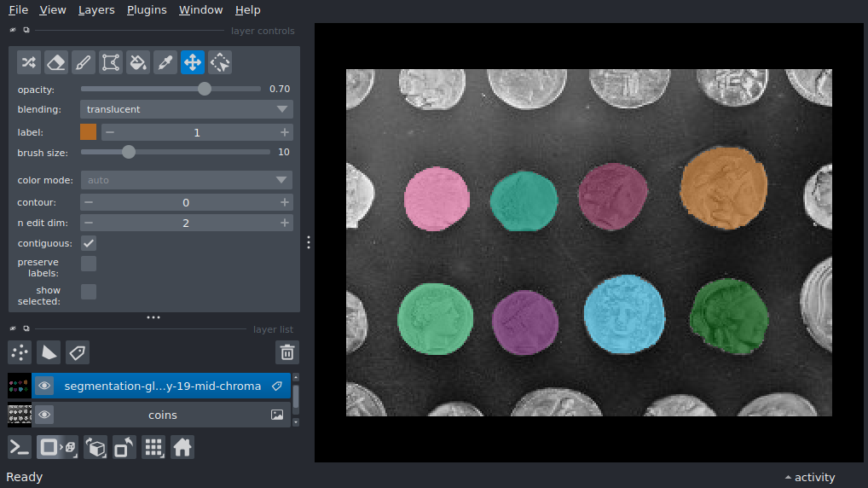Decrease the label number with minus
This screenshot has height=488, width=868.
(110, 132)
